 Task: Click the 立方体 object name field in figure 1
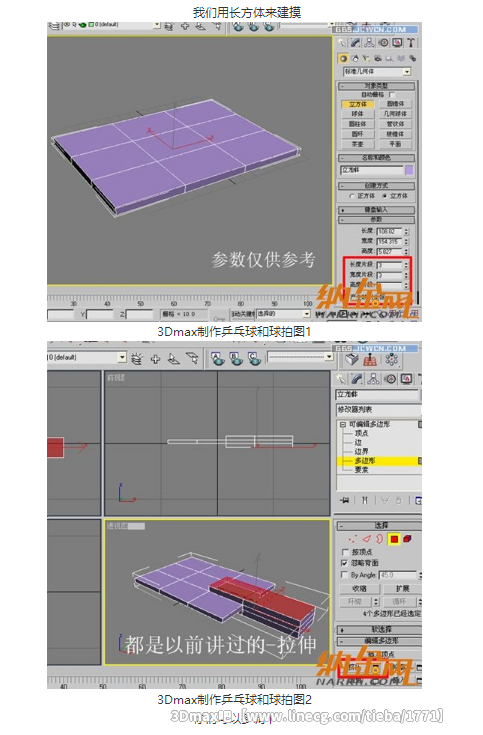372,170
